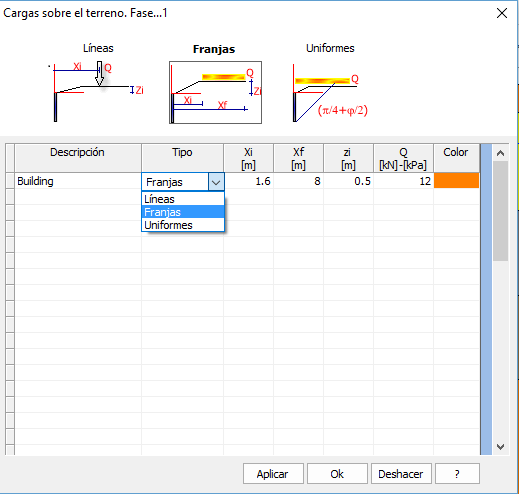This screenshot has width=519, height=494.
Task: Click the Q value 12 cell
Action: tap(403, 181)
